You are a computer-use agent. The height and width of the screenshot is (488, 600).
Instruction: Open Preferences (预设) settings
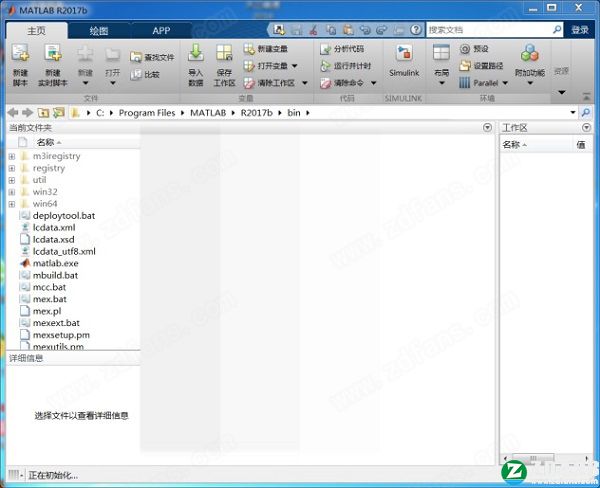point(474,49)
